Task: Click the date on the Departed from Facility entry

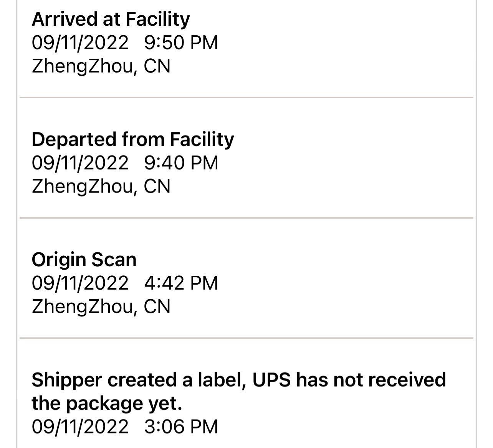Action: [x=80, y=163]
